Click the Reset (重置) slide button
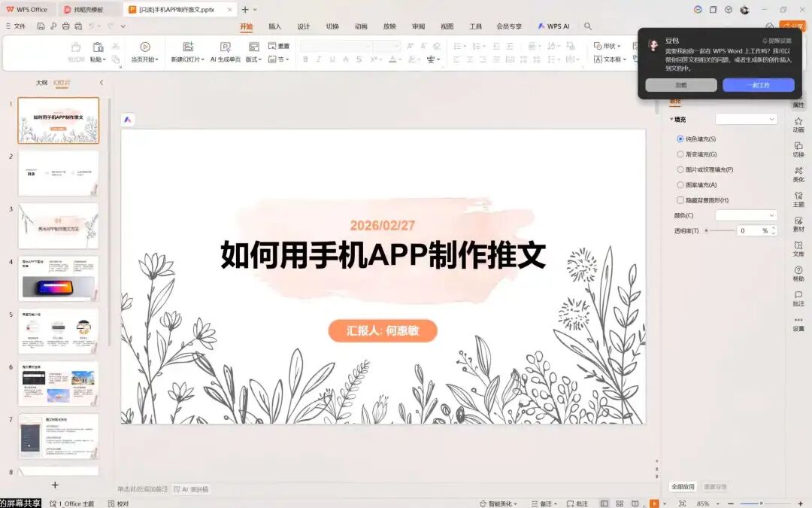The image size is (812, 508). click(279, 46)
